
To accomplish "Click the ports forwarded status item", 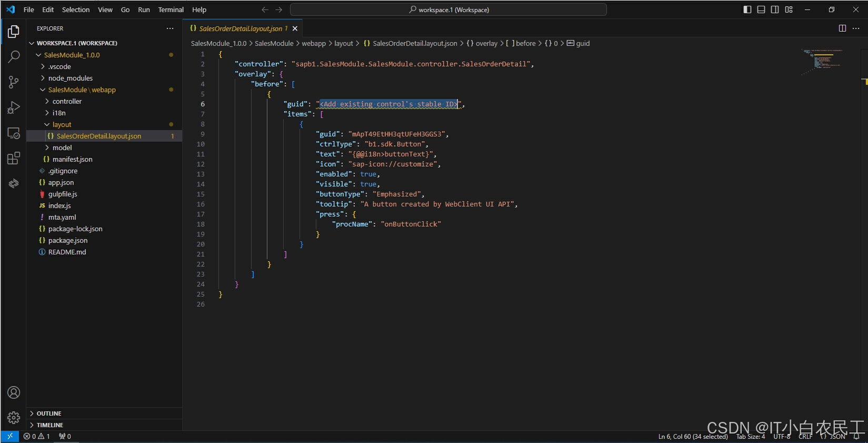I will point(65,436).
